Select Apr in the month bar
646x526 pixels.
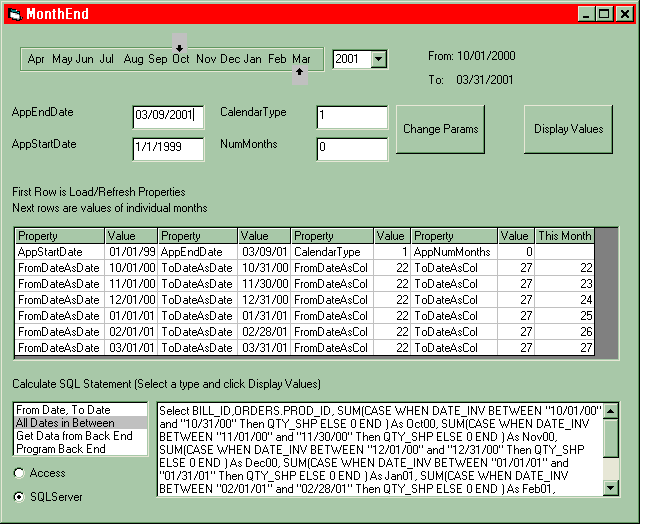(x=36, y=59)
